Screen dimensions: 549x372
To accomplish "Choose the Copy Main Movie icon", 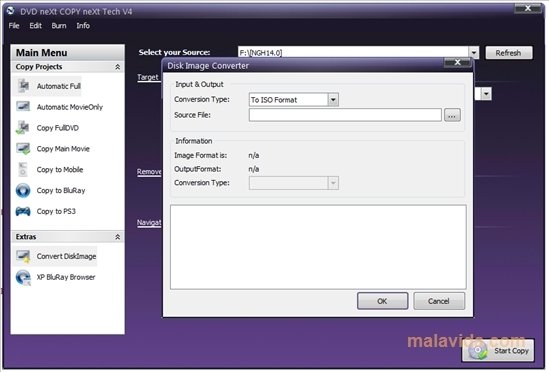I will coord(23,149).
